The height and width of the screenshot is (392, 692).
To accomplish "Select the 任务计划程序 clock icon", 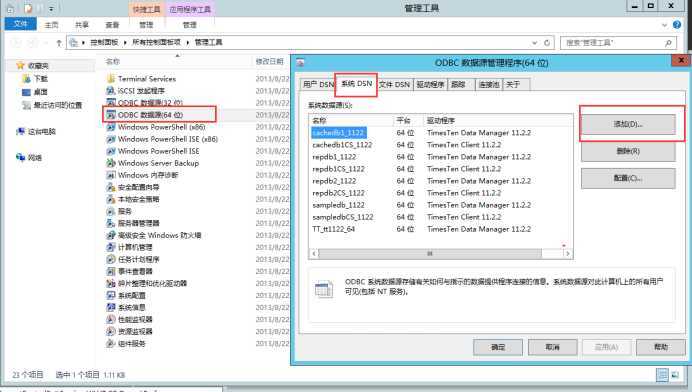I will click(x=111, y=259).
